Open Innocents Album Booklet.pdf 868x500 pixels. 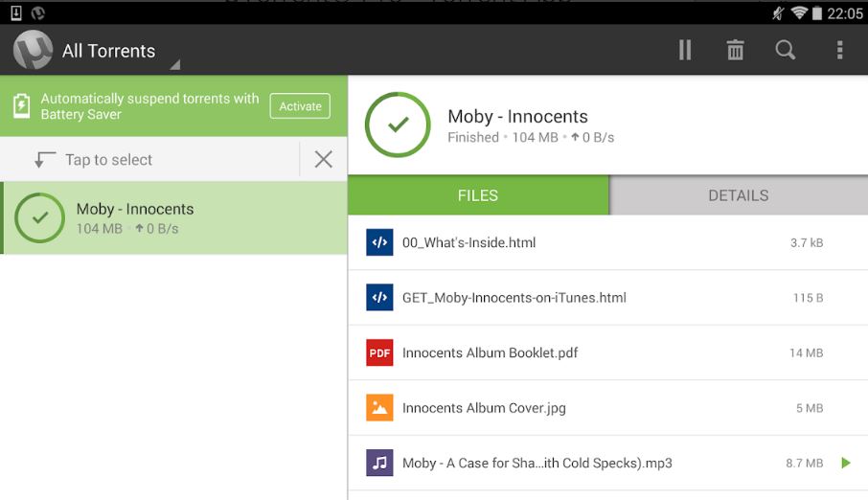coord(607,352)
